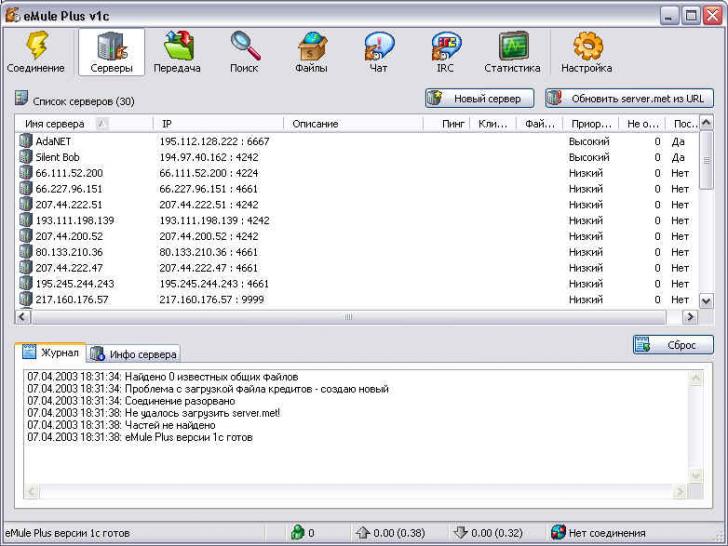
Task: Open the Поиск search magnifier icon
Action: [x=244, y=46]
